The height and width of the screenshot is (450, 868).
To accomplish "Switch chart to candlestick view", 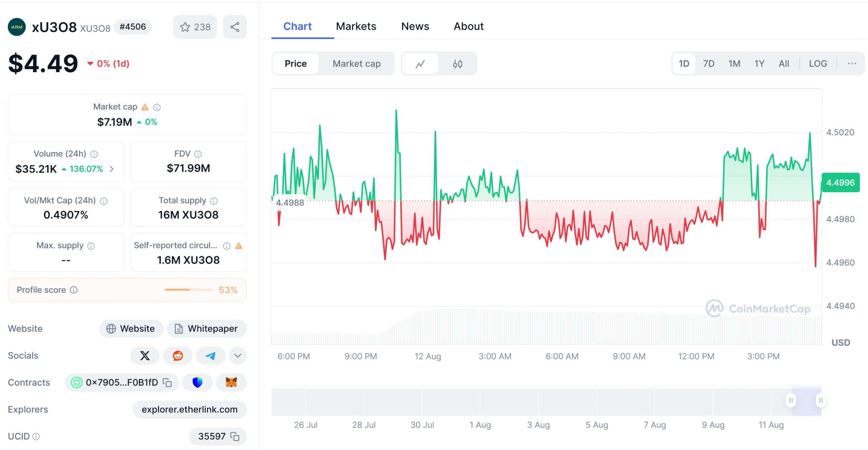I will (x=457, y=64).
